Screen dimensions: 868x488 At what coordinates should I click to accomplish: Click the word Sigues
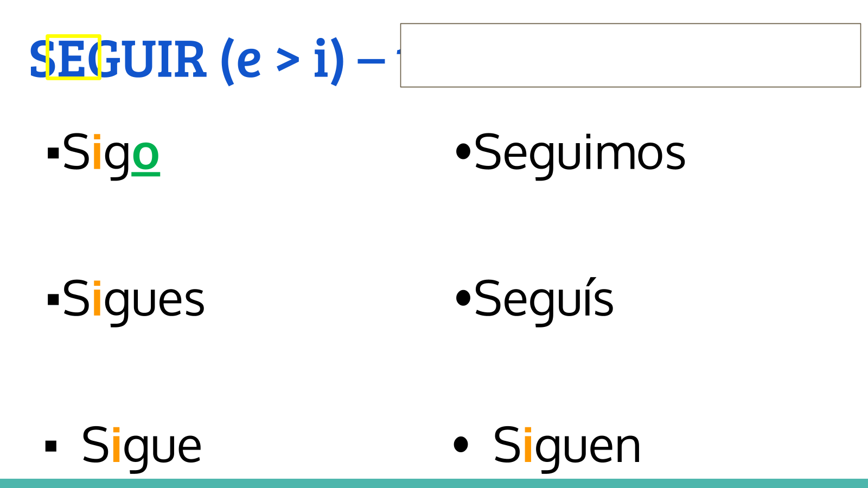pyautogui.click(x=133, y=300)
